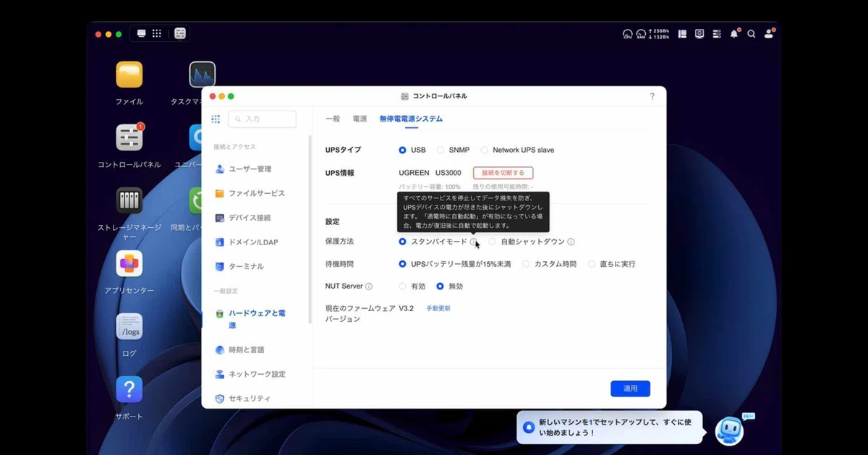
Task: Open the 同期とバックアップ desktop icon behind the window
Action: pos(195,200)
